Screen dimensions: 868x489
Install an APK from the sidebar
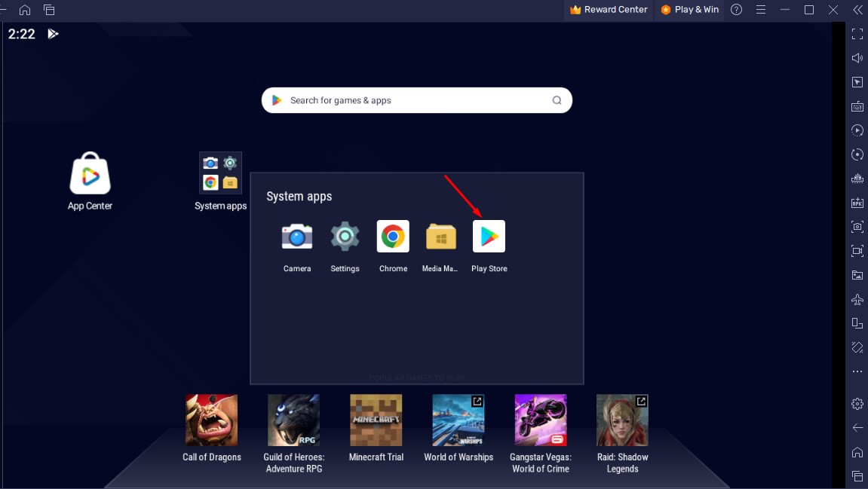[857, 203]
